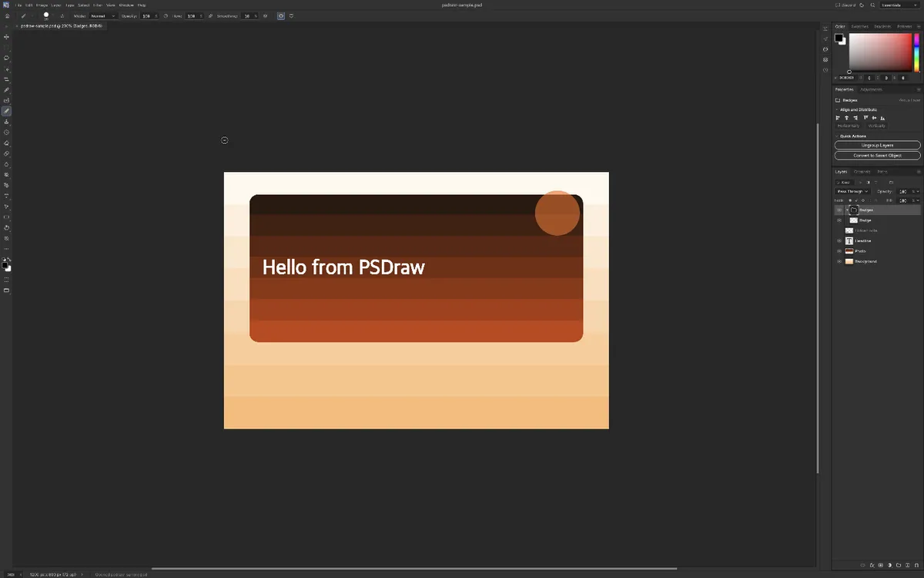The height and width of the screenshot is (578, 924).
Task: Hide the Badges group layer
Action: (x=839, y=210)
